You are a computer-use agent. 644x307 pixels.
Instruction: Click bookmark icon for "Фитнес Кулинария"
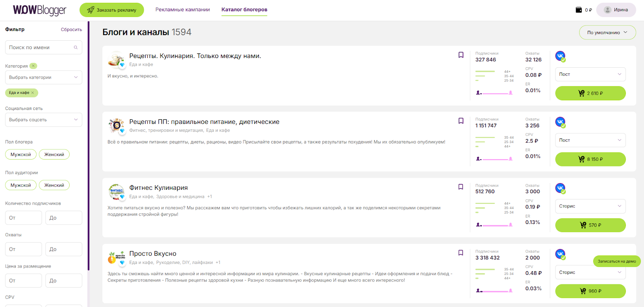(461, 187)
